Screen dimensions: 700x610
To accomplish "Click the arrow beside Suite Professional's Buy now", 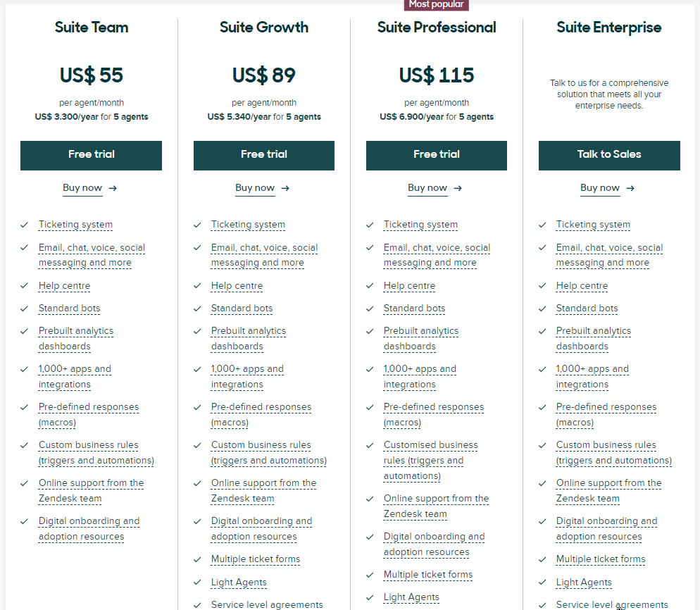I will 458,188.
